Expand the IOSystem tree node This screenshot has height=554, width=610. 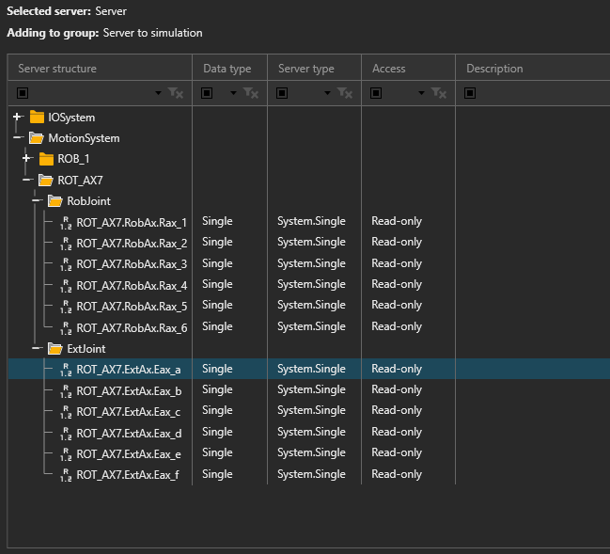pos(18,117)
